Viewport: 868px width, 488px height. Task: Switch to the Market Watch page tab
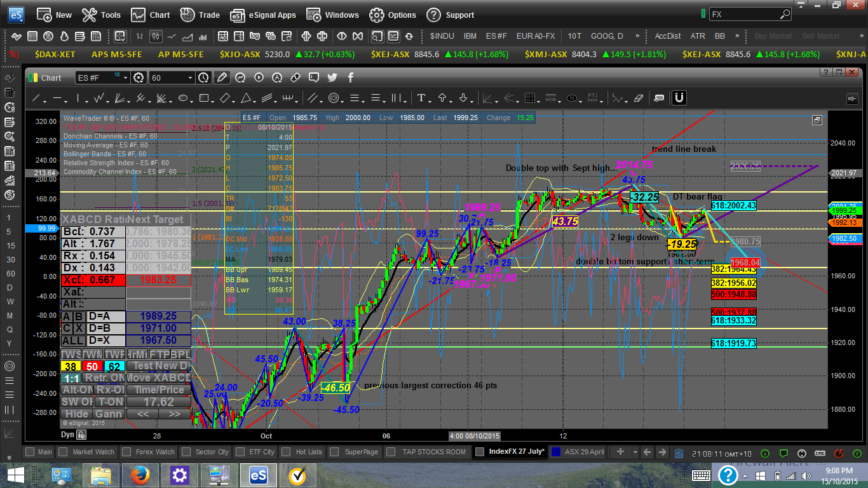pos(86,452)
